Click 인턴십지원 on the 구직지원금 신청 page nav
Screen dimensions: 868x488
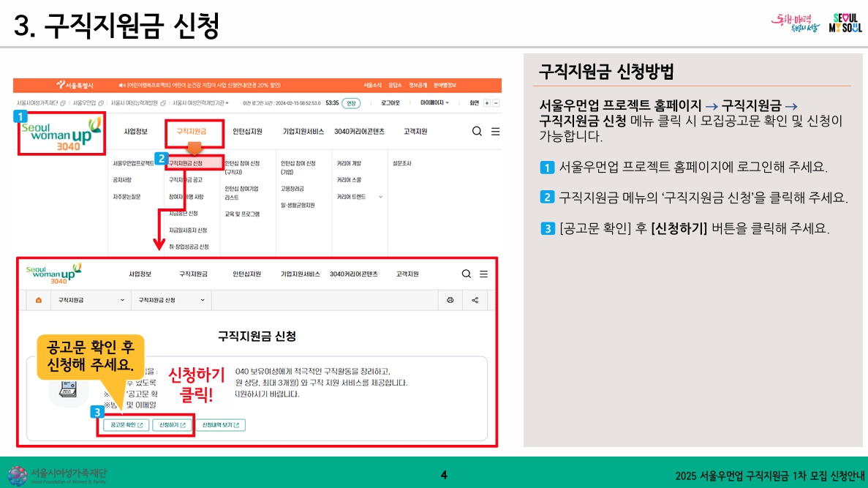(247, 274)
